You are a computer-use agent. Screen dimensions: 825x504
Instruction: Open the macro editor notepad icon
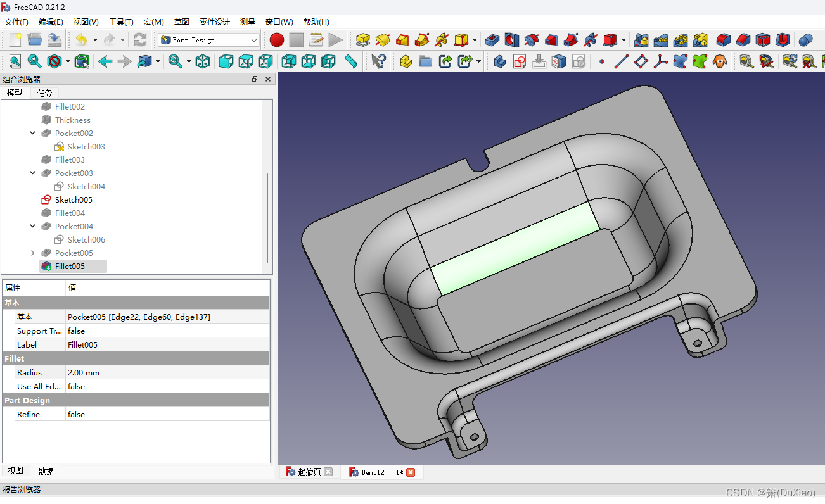(x=316, y=40)
